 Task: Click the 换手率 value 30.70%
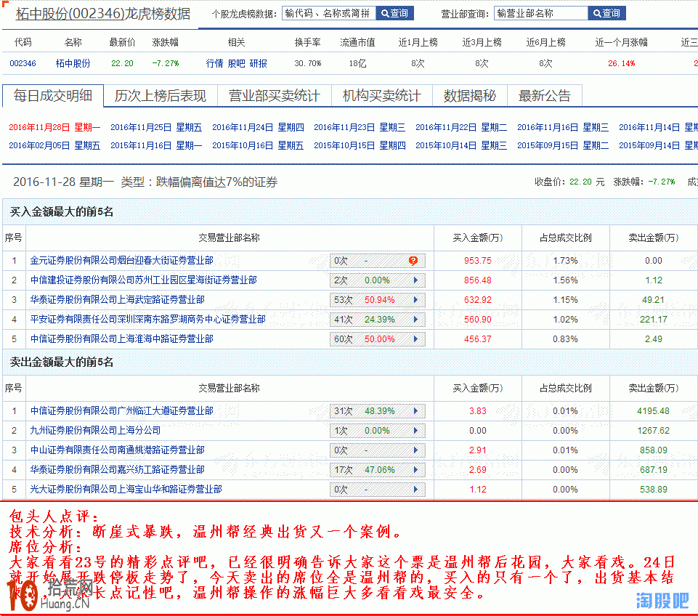click(x=308, y=63)
